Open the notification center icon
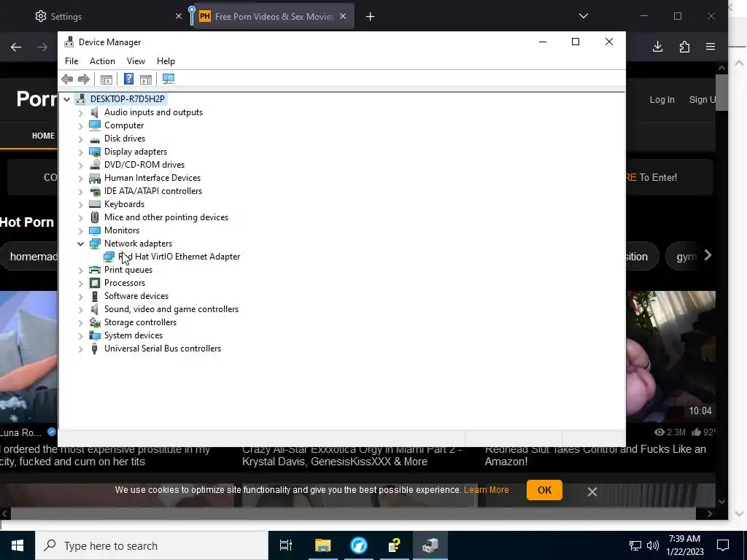 pos(723,545)
